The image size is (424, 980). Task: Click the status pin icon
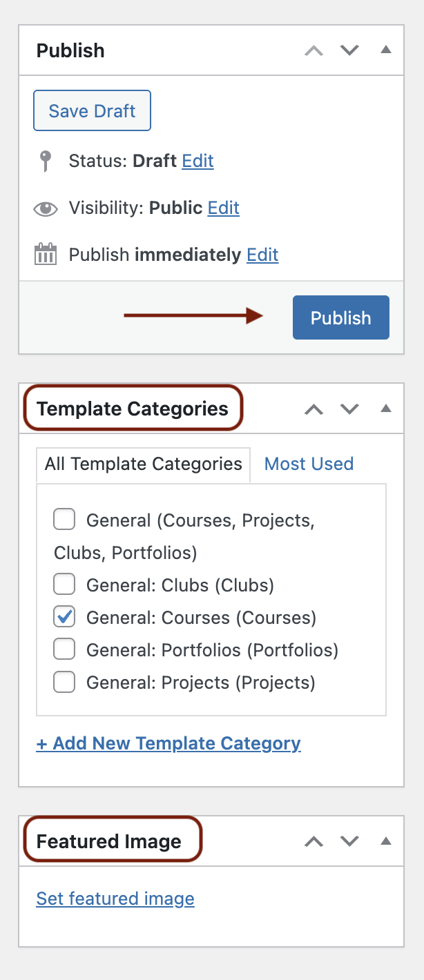46,161
